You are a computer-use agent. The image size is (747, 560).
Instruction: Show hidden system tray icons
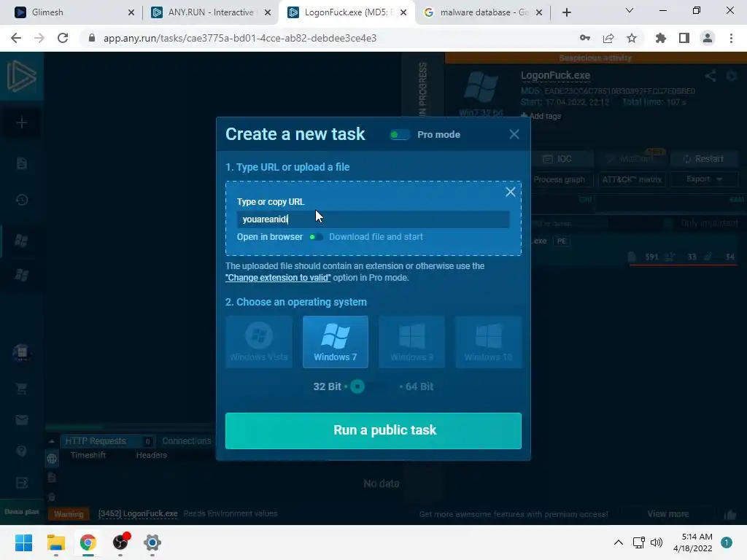click(x=619, y=542)
